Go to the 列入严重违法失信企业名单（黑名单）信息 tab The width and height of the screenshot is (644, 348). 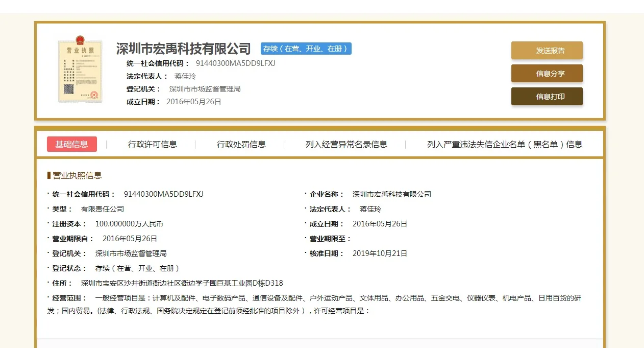pyautogui.click(x=504, y=144)
